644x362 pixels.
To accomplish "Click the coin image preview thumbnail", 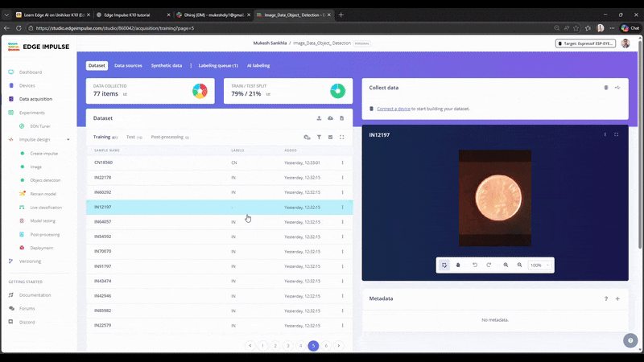I will click(x=495, y=198).
